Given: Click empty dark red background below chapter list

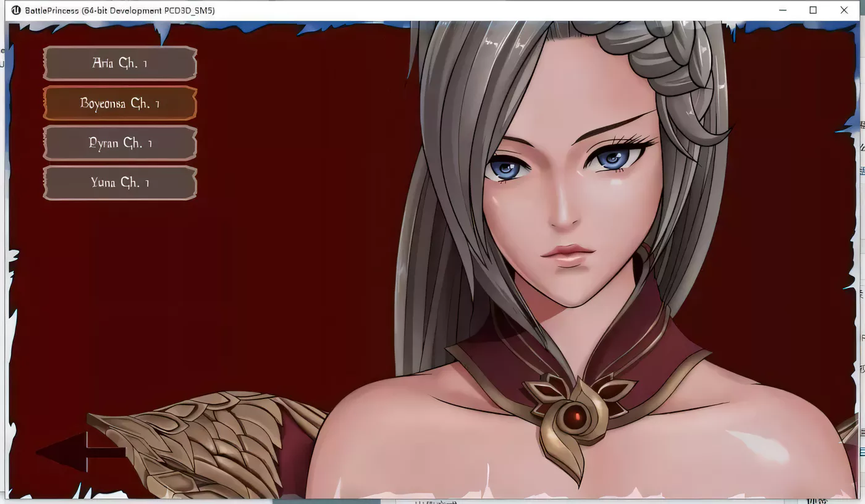Looking at the screenshot, I should pos(185,296).
